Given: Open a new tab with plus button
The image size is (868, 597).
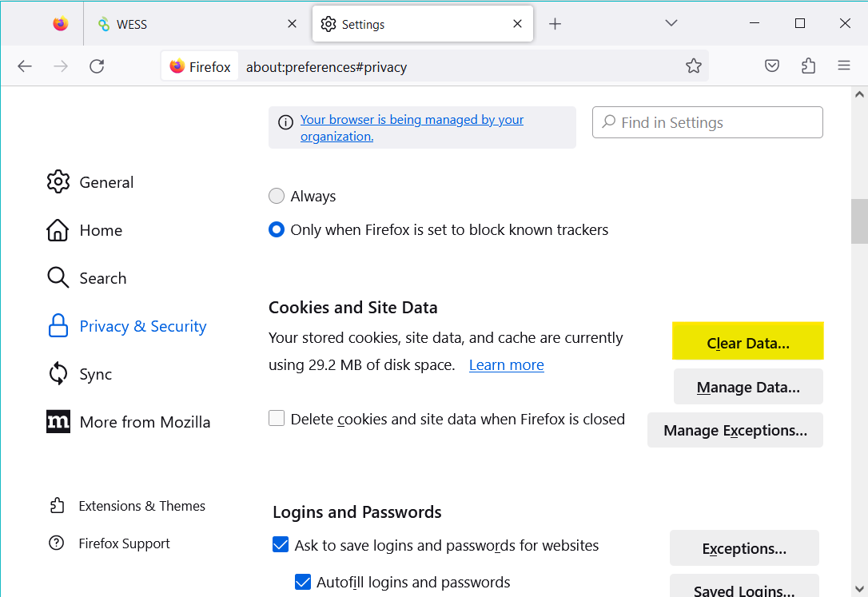Looking at the screenshot, I should pyautogui.click(x=555, y=24).
